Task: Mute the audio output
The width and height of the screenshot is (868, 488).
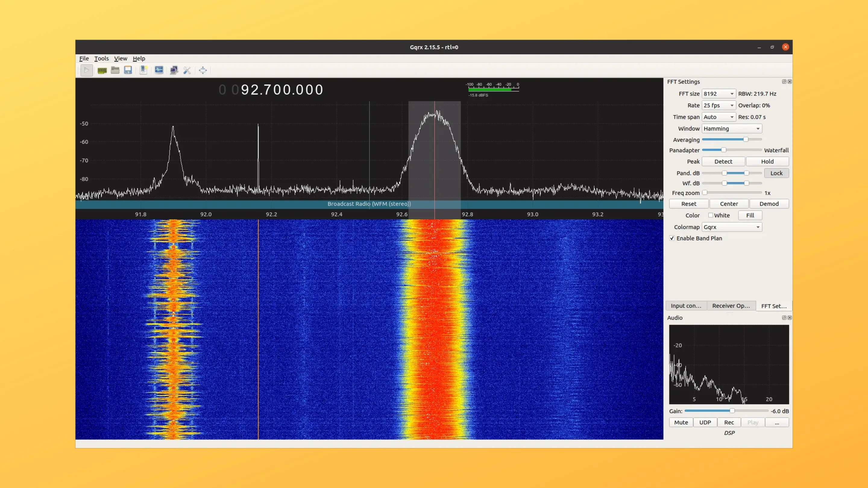Action: coord(681,422)
